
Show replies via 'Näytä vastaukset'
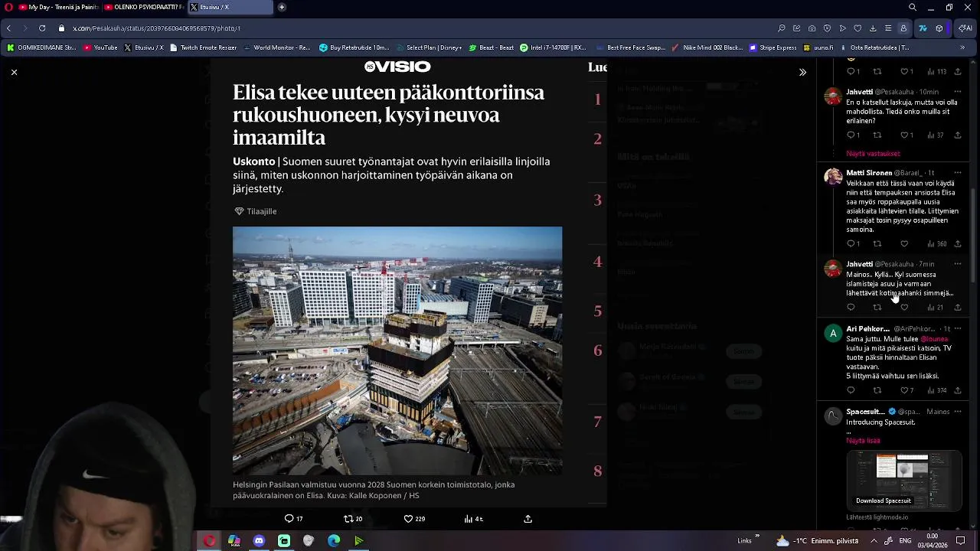tap(873, 154)
